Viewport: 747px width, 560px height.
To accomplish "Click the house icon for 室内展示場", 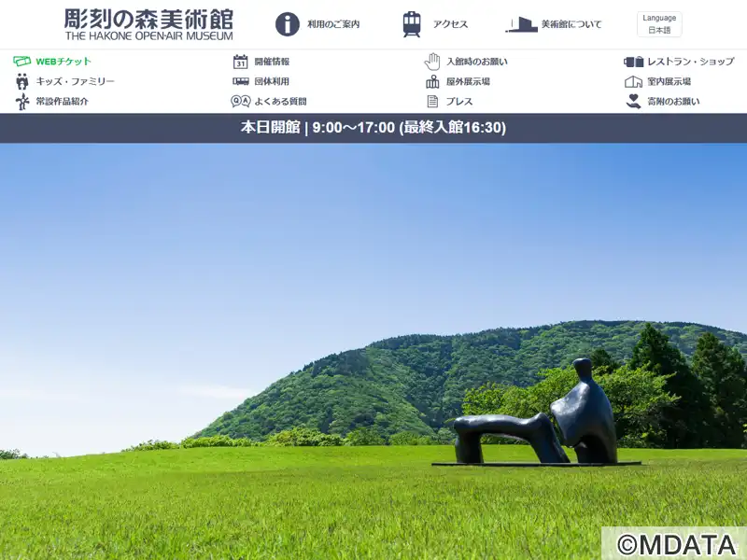I will [633, 81].
